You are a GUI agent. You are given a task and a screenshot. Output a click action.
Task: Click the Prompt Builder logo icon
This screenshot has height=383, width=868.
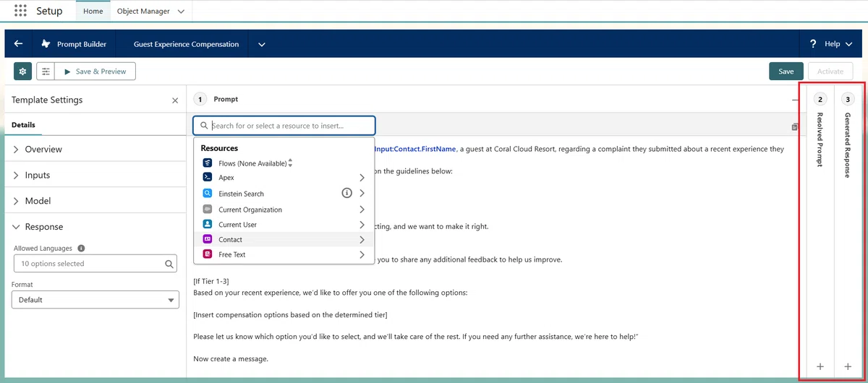(46, 44)
